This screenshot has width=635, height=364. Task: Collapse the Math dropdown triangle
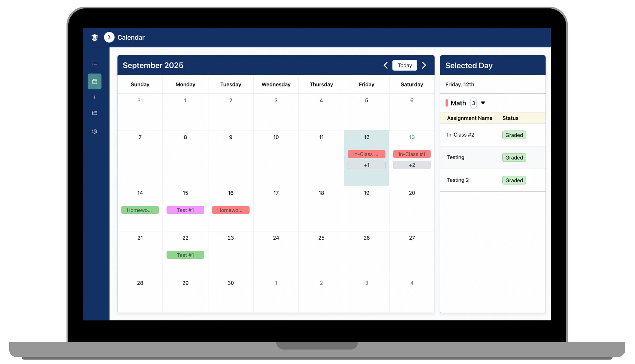(x=483, y=103)
